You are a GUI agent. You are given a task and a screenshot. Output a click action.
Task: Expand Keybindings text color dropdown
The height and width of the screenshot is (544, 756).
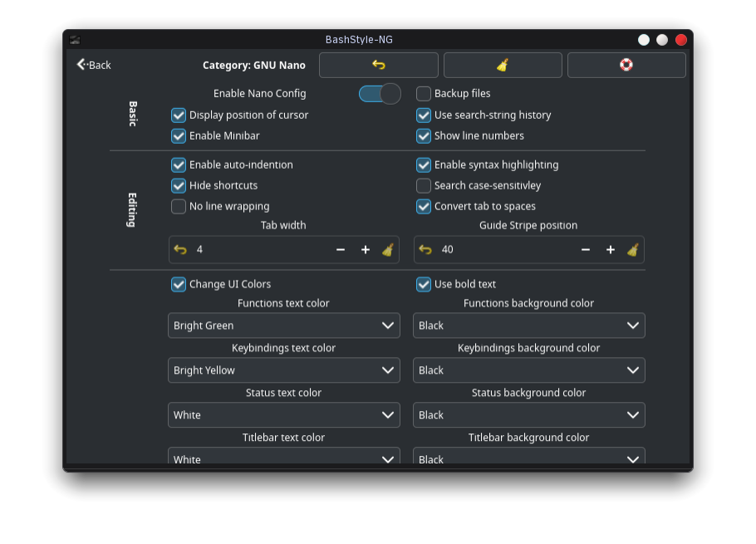[284, 370]
